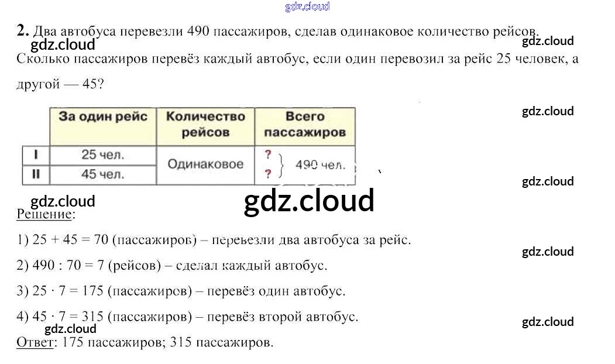The image size is (615, 364).
Task: Click the problem number 2 heading
Action: (22, 30)
